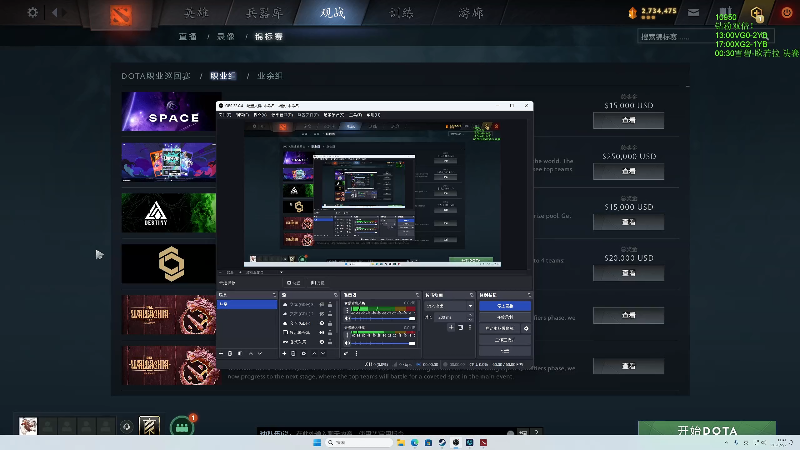Screen dimensions: 800x450
Task: Click the guild banner icon in bottom bar
Action: [149, 426]
